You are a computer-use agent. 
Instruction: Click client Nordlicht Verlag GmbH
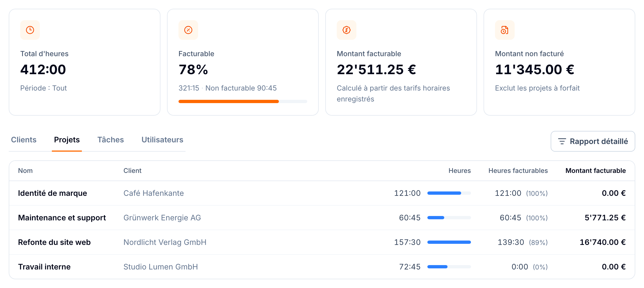[x=165, y=242]
